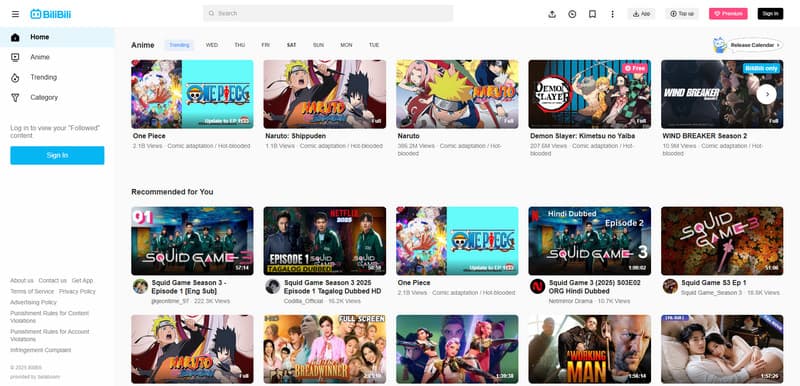Click the Naruto title text

coord(408,136)
